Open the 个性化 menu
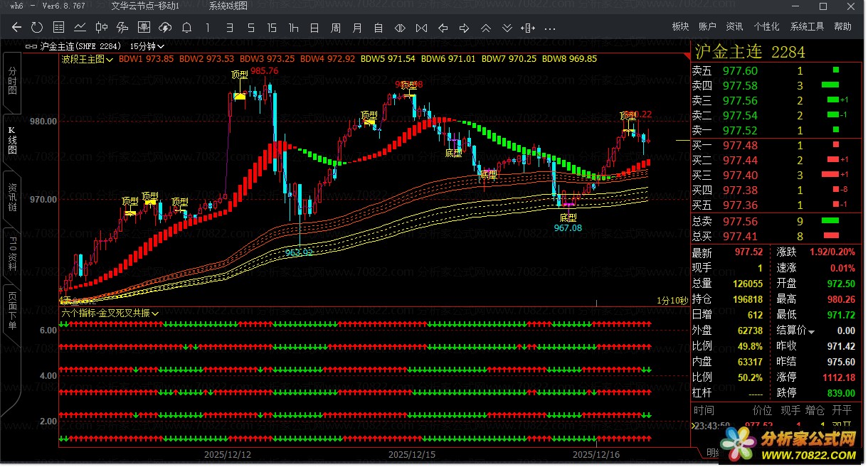This screenshot has width=868, height=467. click(766, 26)
